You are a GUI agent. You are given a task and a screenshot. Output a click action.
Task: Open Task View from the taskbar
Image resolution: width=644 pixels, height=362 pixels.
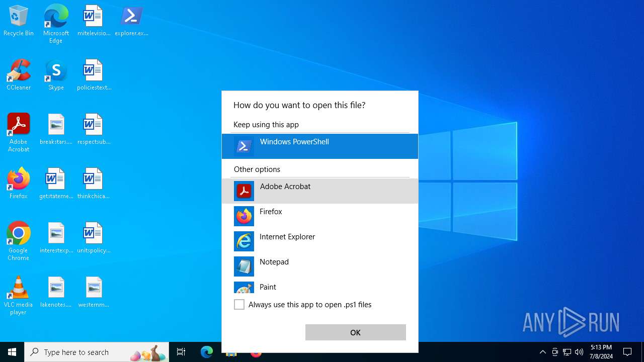(181, 352)
